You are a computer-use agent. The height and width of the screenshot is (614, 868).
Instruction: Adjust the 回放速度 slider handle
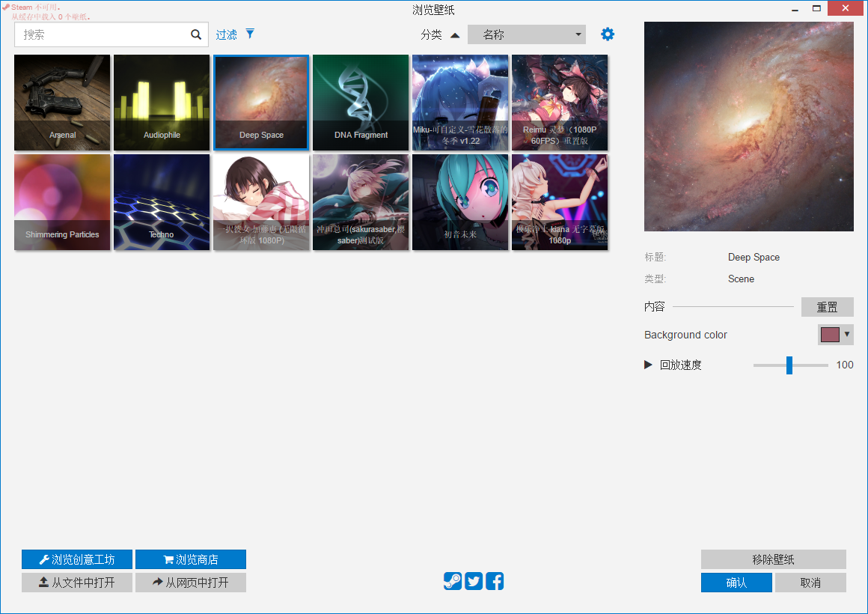tap(789, 365)
